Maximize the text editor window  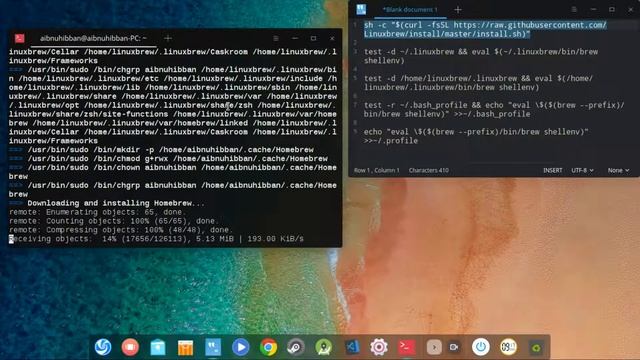[611, 9]
